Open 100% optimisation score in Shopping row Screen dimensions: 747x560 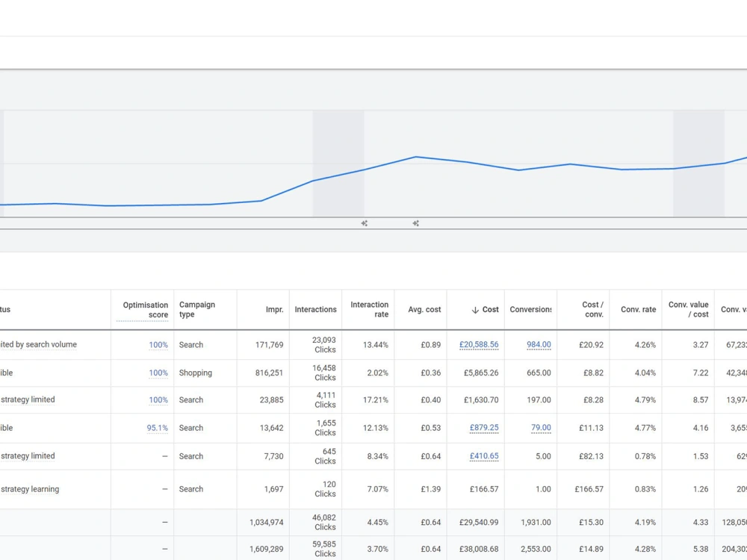[x=158, y=373]
